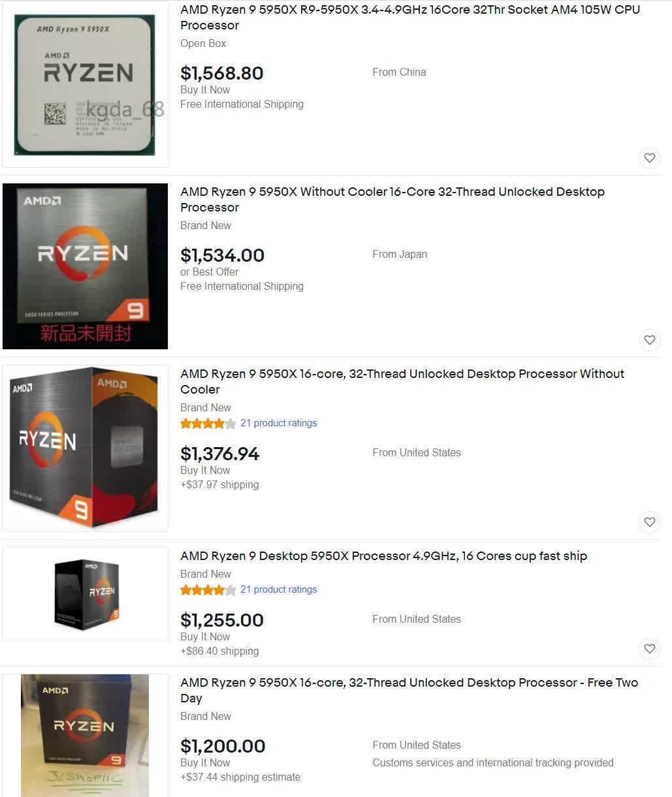Save the $1,255.00 listing with heart icon
Viewport: 672px width, 797px height.
(649, 649)
